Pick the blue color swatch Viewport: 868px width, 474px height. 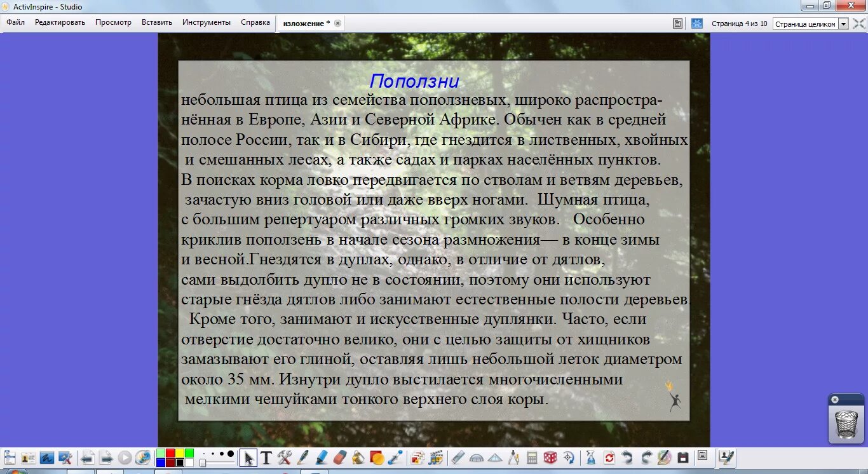click(161, 463)
